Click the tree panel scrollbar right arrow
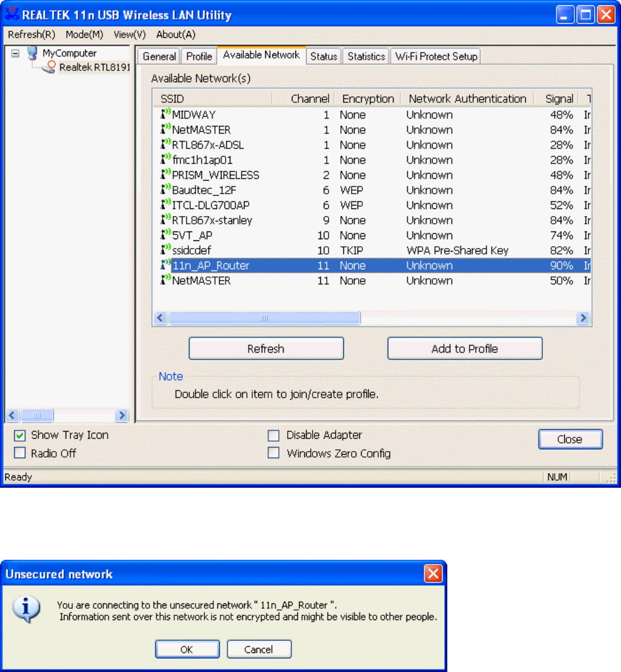 coord(122,415)
